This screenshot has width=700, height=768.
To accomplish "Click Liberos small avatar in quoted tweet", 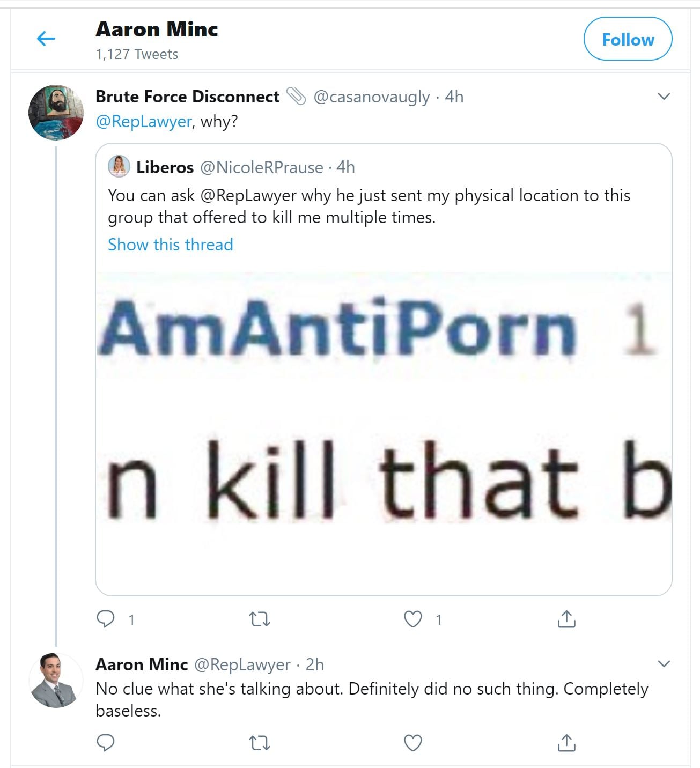I will (x=119, y=167).
